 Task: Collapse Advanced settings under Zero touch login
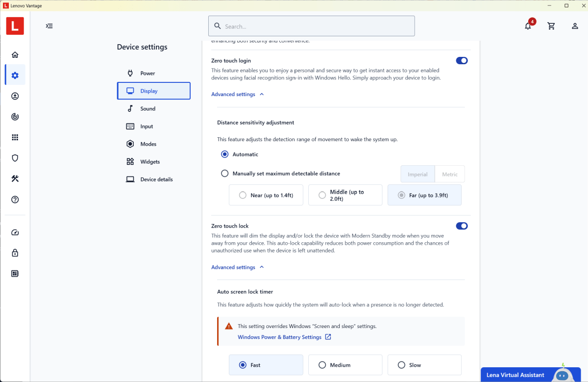[238, 94]
